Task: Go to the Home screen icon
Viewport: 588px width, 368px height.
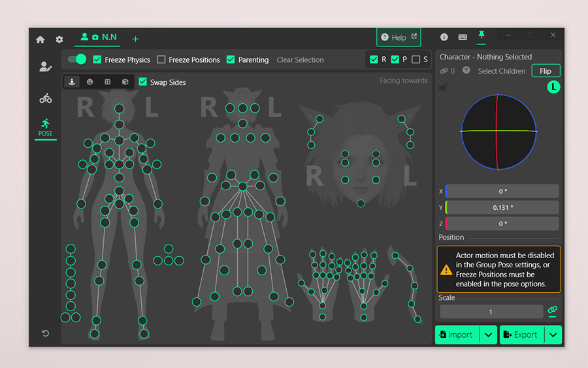Action: 41,40
